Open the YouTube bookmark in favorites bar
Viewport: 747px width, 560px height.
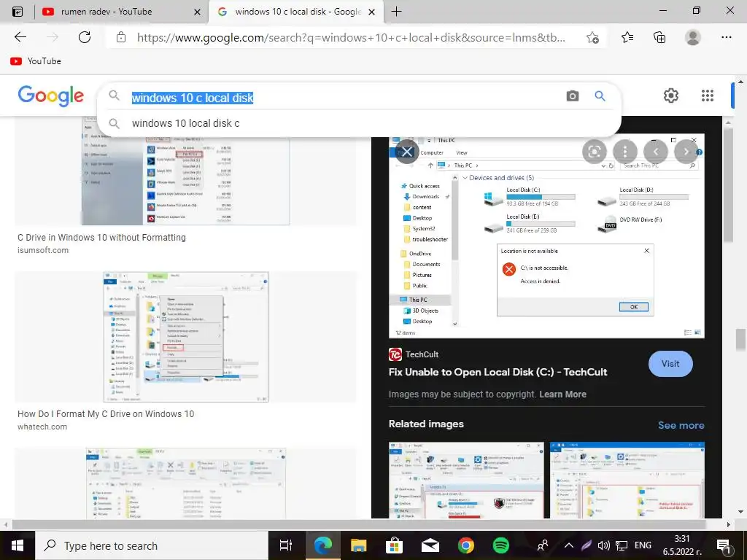click(x=36, y=61)
